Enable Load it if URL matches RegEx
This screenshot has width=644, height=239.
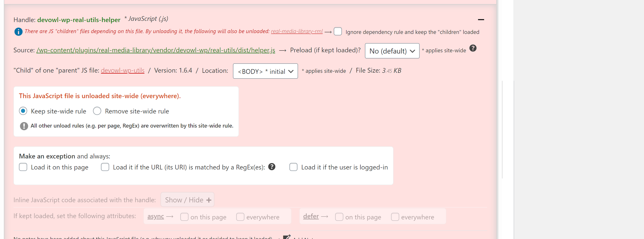click(x=105, y=167)
